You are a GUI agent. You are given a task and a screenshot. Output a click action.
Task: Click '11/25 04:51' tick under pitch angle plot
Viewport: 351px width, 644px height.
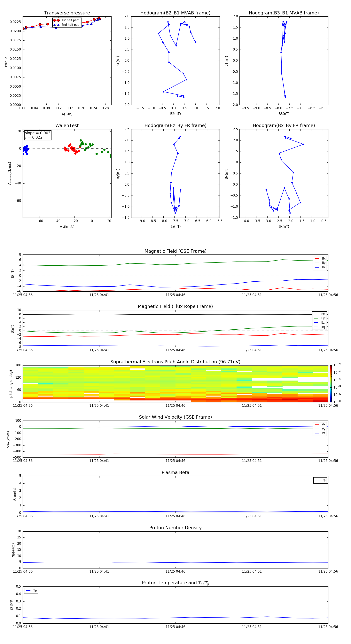[252, 406]
